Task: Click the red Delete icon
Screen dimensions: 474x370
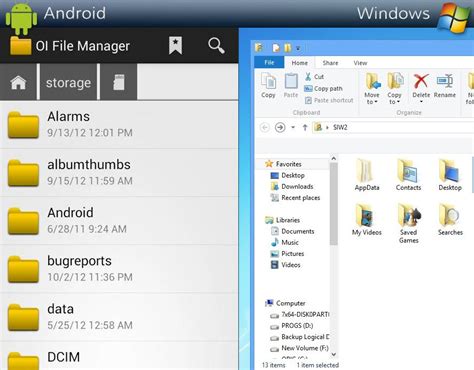Action: [x=421, y=81]
